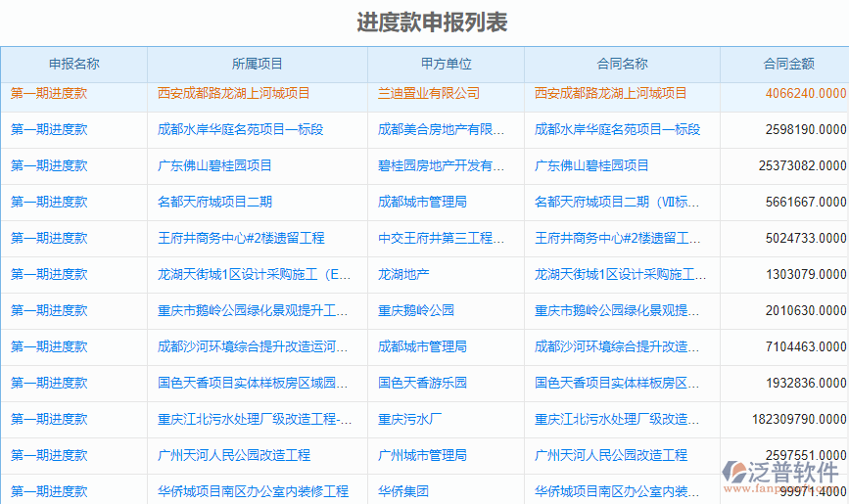Click 广州天河人民公园改造工程 in 所属项目 column
The width and height of the screenshot is (849, 504).
(234, 455)
